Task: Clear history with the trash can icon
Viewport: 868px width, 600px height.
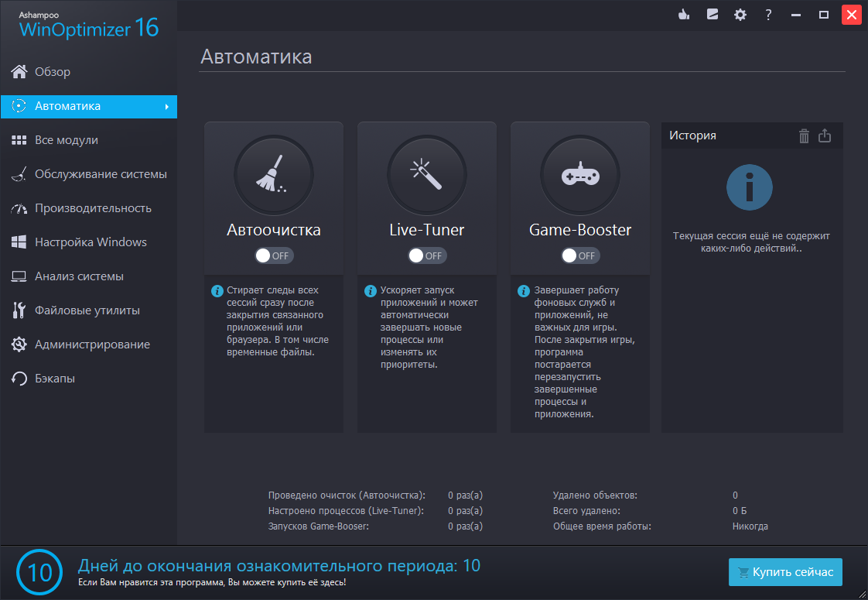Action: coord(804,135)
